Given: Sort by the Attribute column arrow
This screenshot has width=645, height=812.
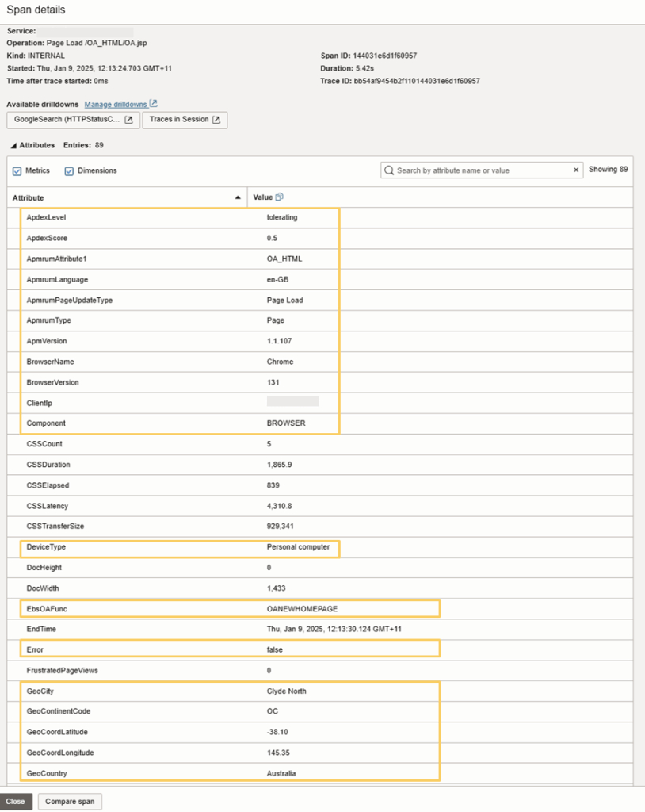Looking at the screenshot, I should [238, 197].
